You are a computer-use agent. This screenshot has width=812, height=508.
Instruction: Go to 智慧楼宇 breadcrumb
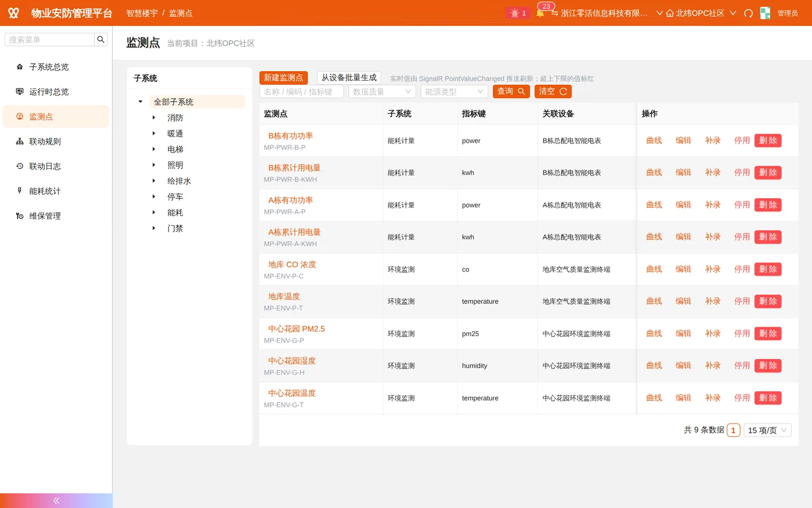[142, 13]
